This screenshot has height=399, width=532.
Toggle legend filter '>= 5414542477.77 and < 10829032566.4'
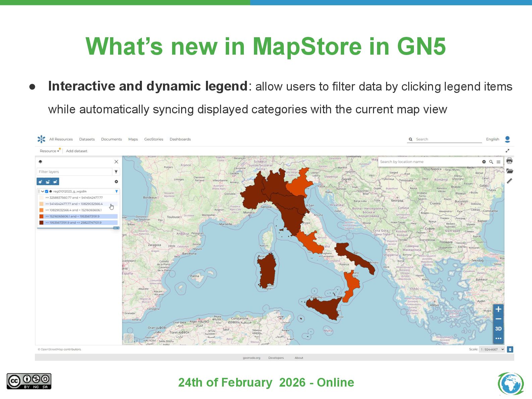coord(78,204)
